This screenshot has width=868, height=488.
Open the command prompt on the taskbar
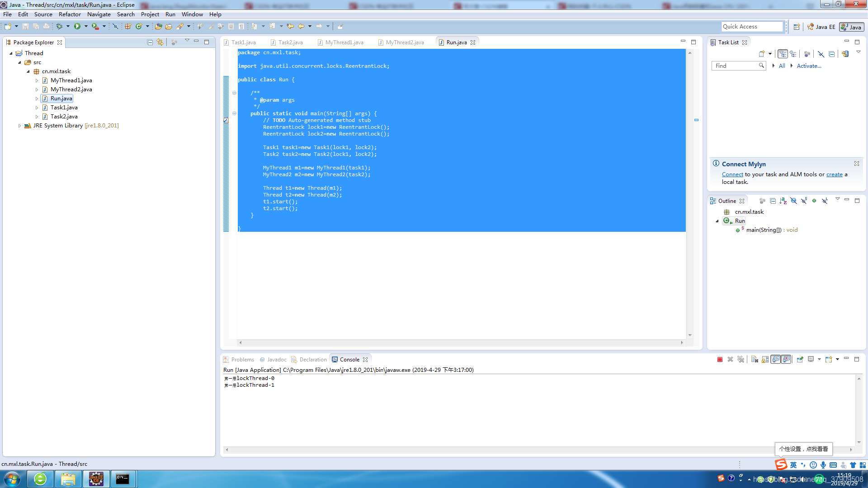tap(123, 479)
